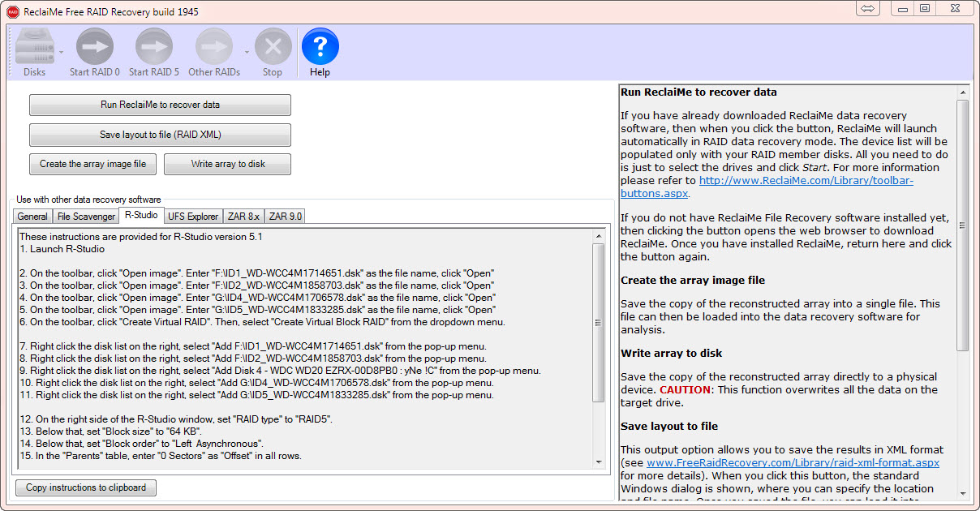Click Save layout to file (RAID XML)
This screenshot has height=511, width=980.
coord(160,135)
